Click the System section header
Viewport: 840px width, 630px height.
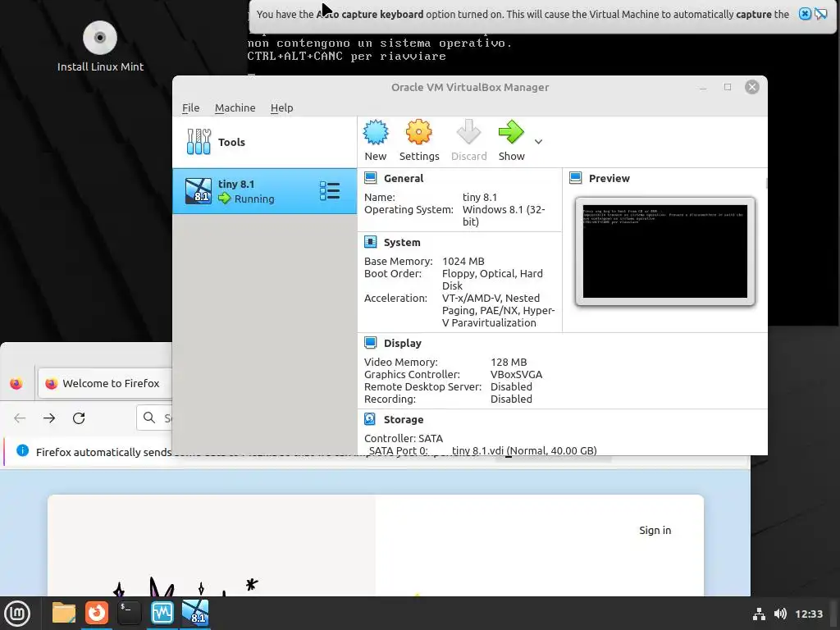tap(402, 242)
